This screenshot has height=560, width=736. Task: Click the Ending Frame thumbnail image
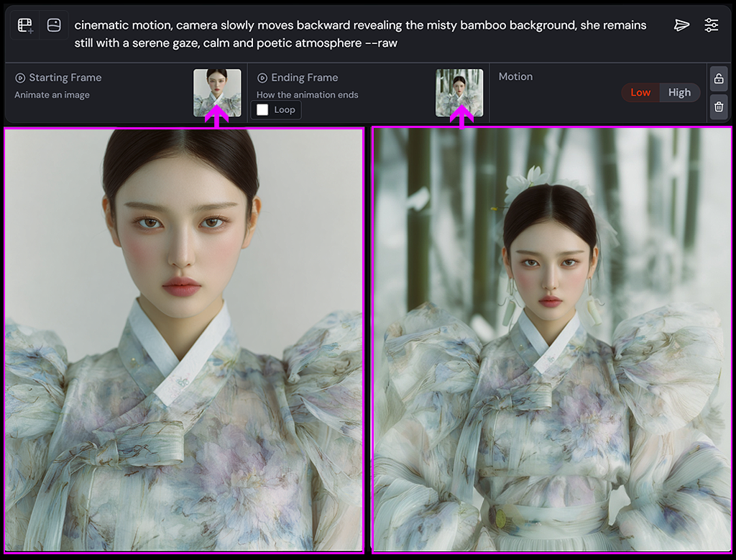[459, 93]
